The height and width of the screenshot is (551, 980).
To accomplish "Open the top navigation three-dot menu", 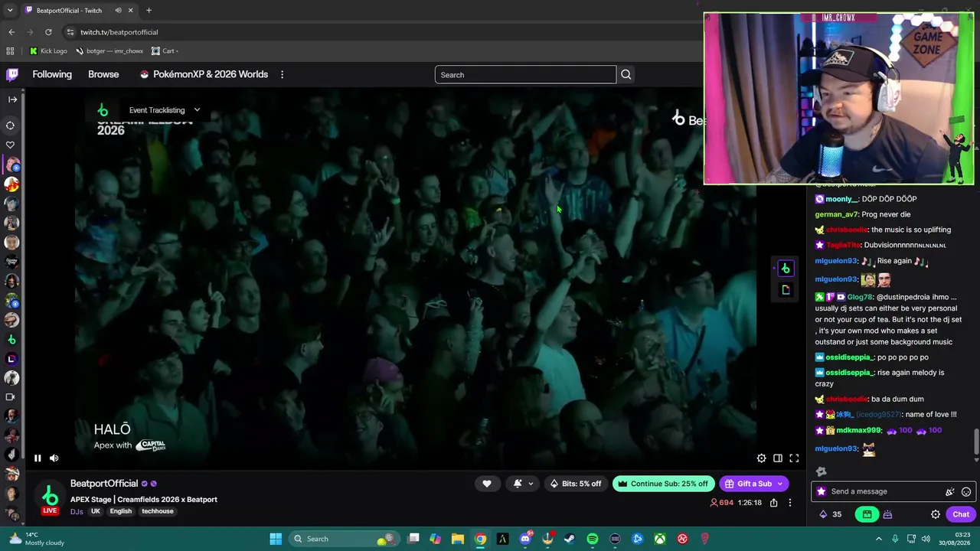I will [x=282, y=74].
